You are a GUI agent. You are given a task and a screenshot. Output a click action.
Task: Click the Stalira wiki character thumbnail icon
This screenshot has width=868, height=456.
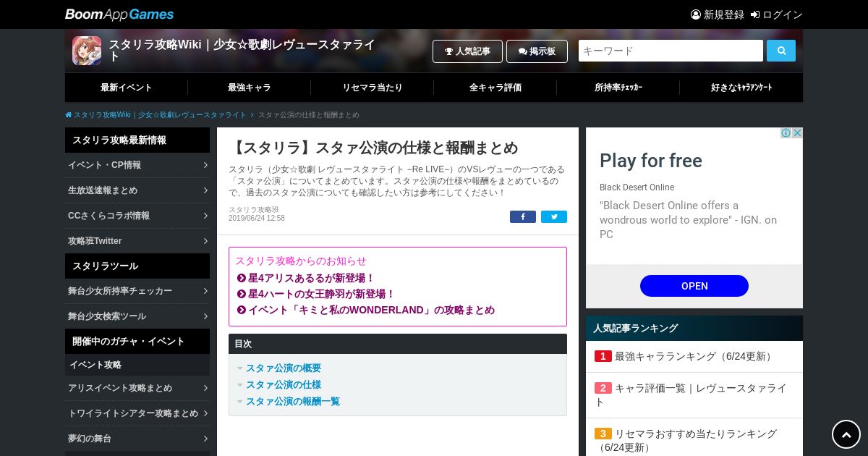[87, 51]
